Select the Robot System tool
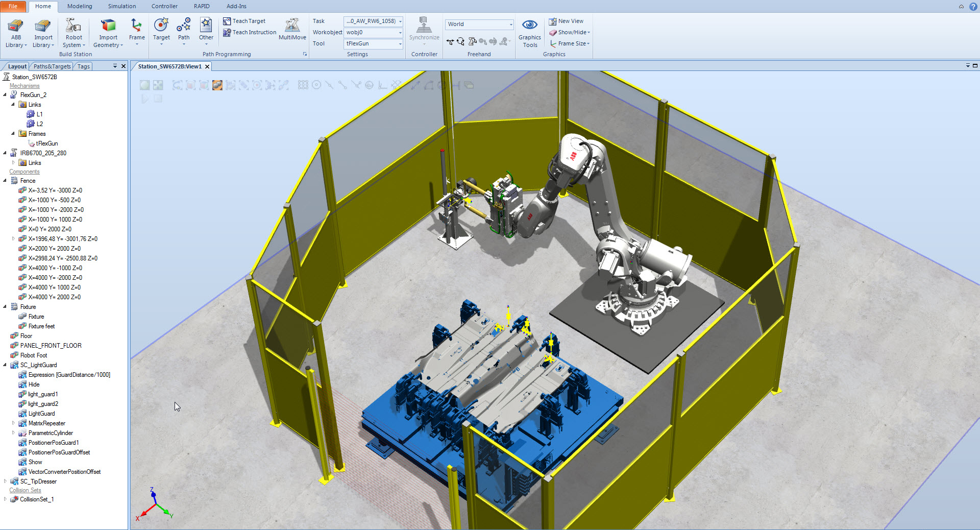The image size is (980, 530). click(73, 32)
